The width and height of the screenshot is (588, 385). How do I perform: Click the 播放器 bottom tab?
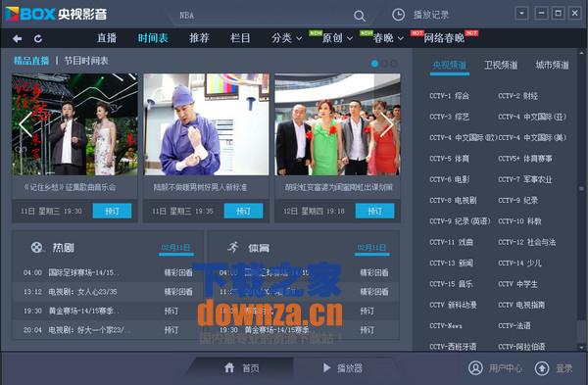coord(342,367)
